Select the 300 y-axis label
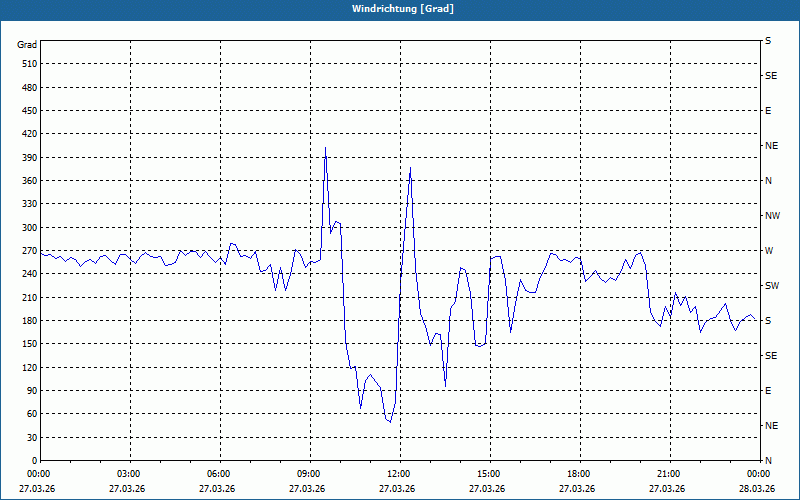The width and height of the screenshot is (800, 500). click(30, 228)
